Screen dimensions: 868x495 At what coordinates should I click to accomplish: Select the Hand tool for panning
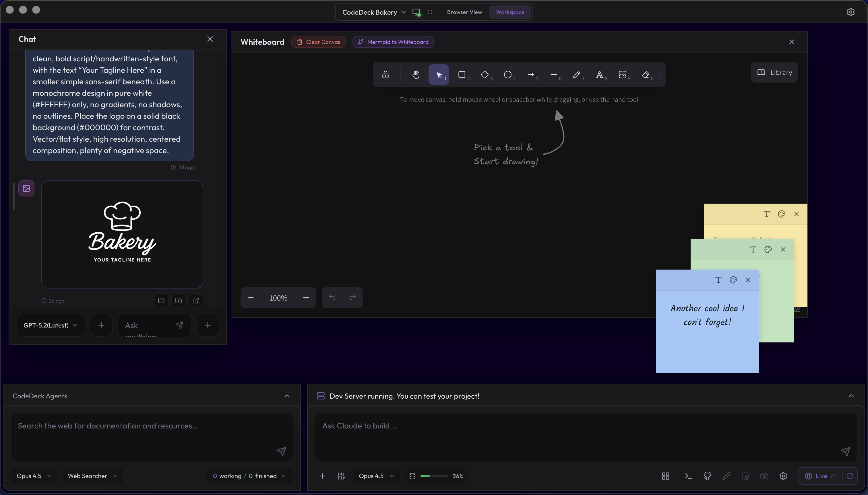(x=415, y=75)
